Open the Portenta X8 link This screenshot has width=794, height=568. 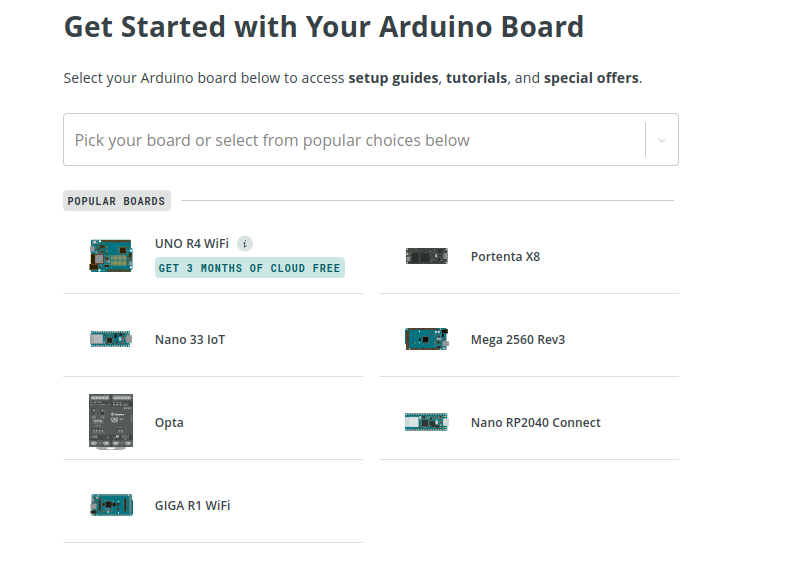click(x=505, y=257)
